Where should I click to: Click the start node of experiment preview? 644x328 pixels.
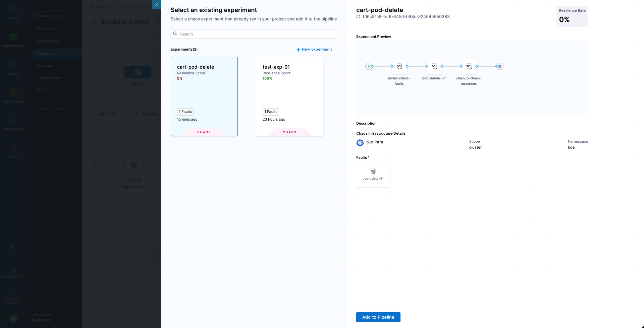pyautogui.click(x=369, y=66)
